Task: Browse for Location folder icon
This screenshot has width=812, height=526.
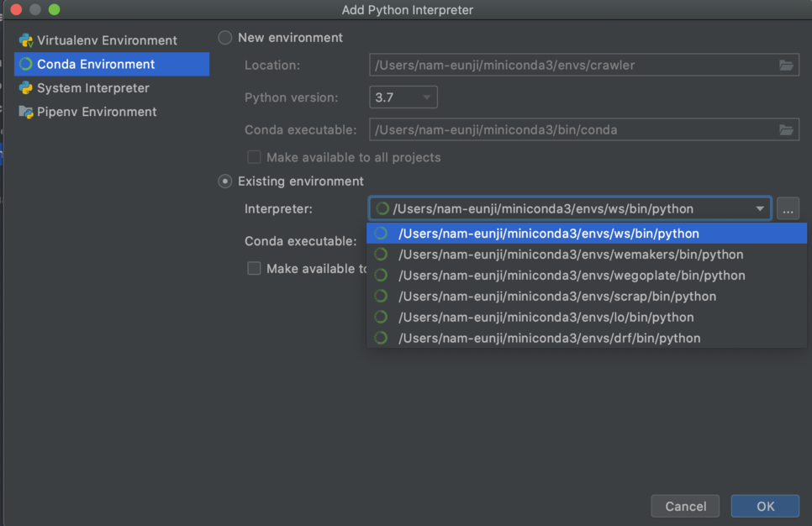Action: click(x=786, y=66)
